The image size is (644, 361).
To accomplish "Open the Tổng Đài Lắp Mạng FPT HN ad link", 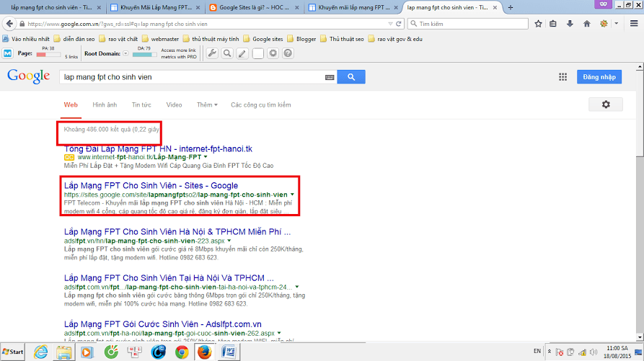I will (158, 148).
